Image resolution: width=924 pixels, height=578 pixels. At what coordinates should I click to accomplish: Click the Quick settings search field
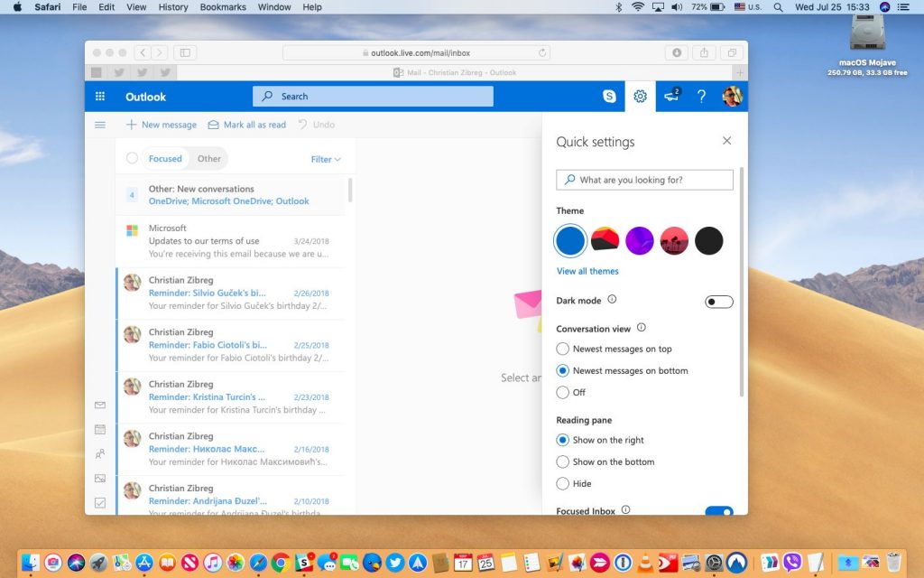tap(643, 179)
